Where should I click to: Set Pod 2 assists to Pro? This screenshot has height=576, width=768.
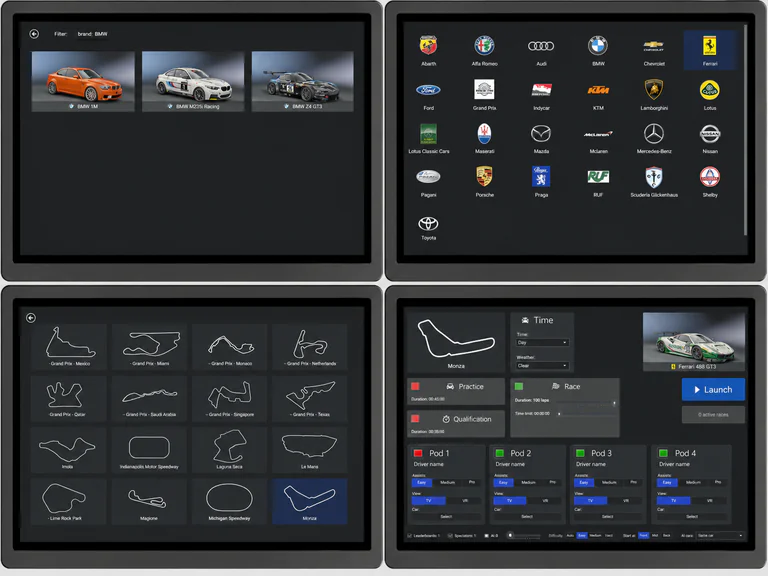click(552, 482)
